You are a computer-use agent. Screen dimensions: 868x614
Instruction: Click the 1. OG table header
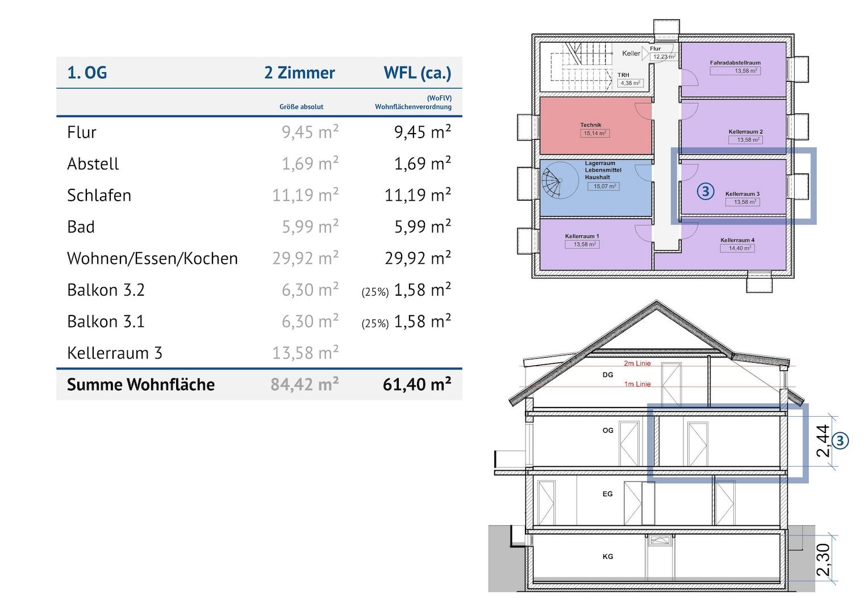[x=87, y=73]
